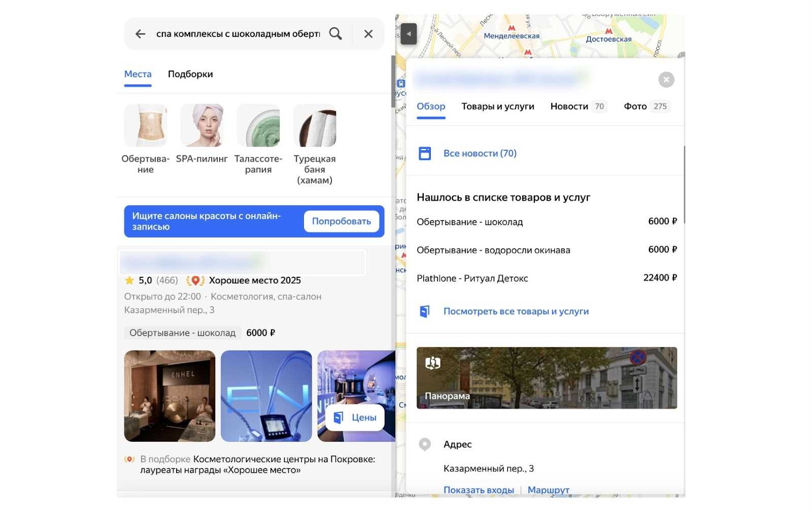Open the ENHEL treatment room photo
The width and height of the screenshot is (812, 512).
170,396
